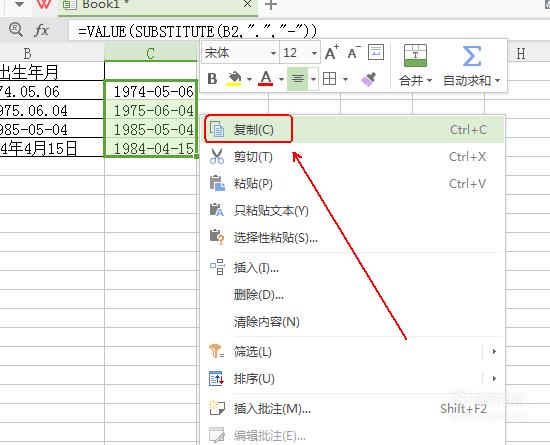The width and height of the screenshot is (550, 445).
Task: Click the Merge (合并) cells icon
Action: 415,55
